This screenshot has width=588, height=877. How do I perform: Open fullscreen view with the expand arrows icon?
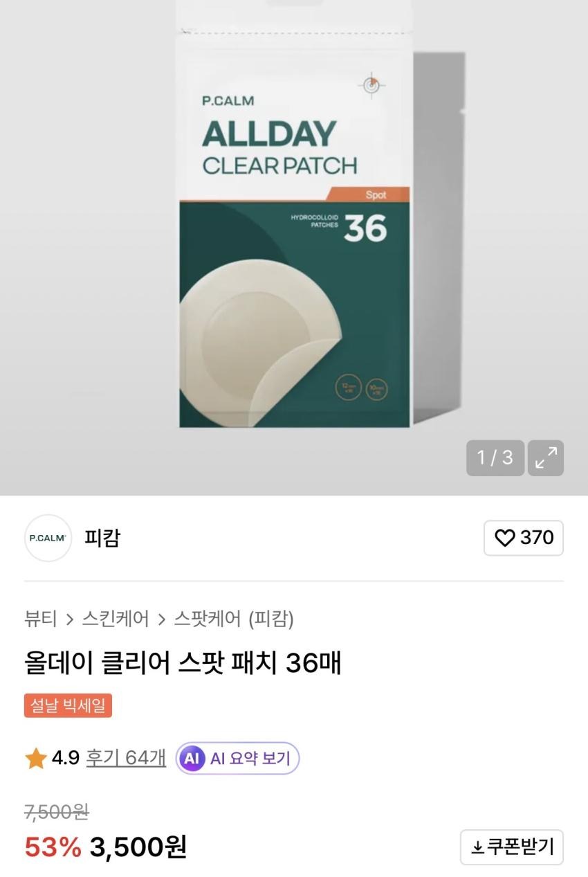pos(546,458)
